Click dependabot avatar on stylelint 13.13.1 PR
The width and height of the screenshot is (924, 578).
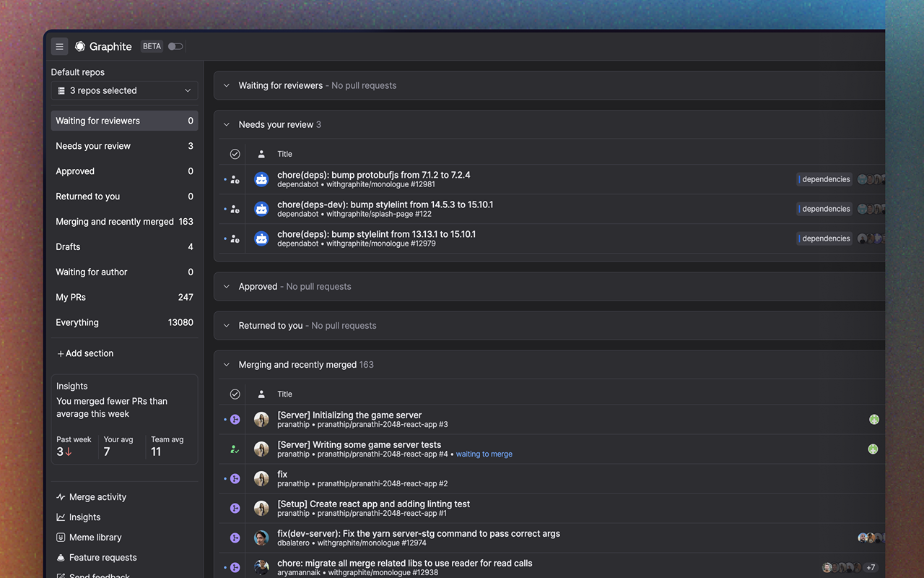[261, 238]
